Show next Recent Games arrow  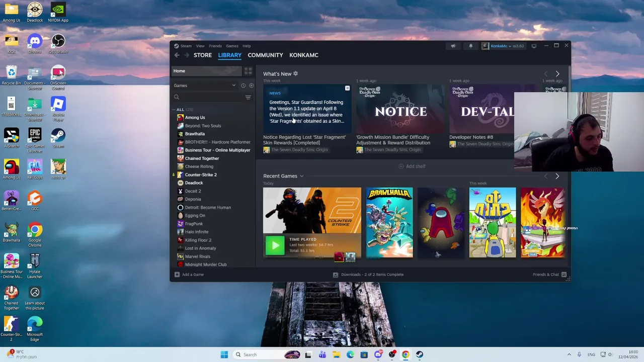pyautogui.click(x=557, y=176)
